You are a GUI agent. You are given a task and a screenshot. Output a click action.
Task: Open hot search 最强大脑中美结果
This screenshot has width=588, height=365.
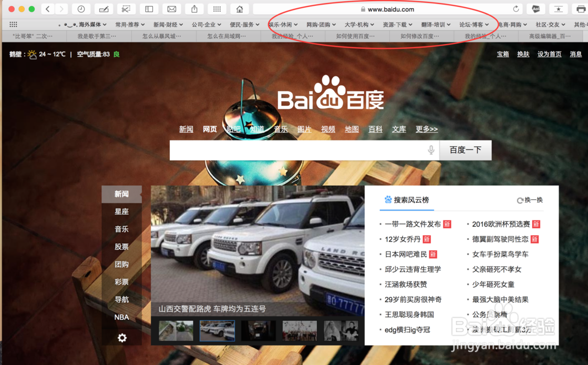point(500,299)
